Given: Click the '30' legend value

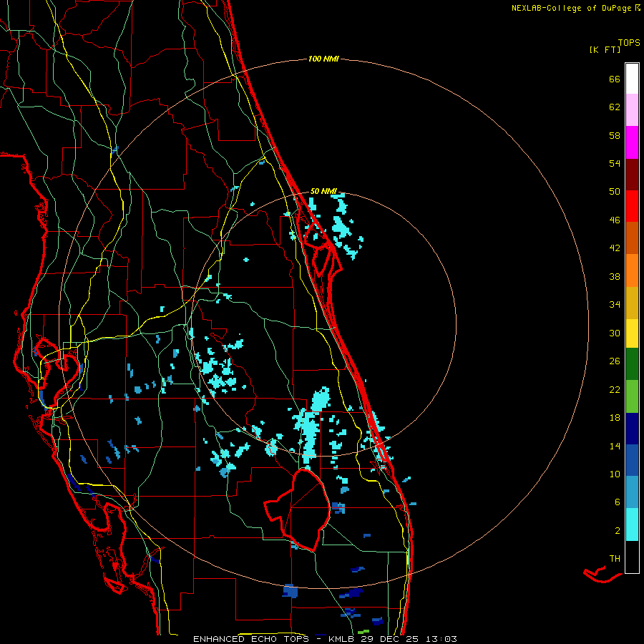Looking at the screenshot, I should (615, 333).
